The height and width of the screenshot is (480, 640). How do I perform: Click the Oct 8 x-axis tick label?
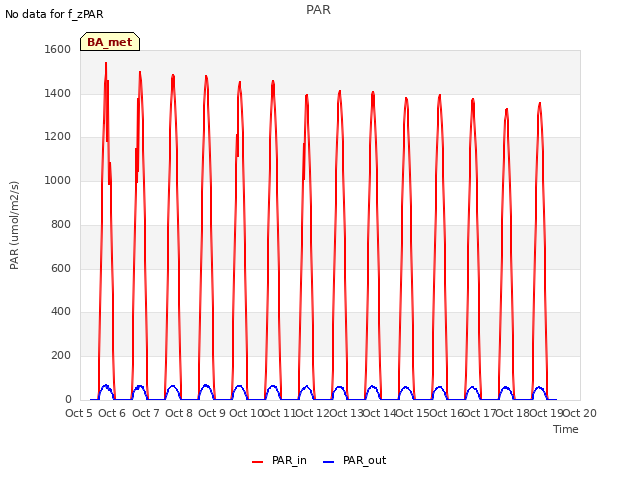(x=179, y=413)
